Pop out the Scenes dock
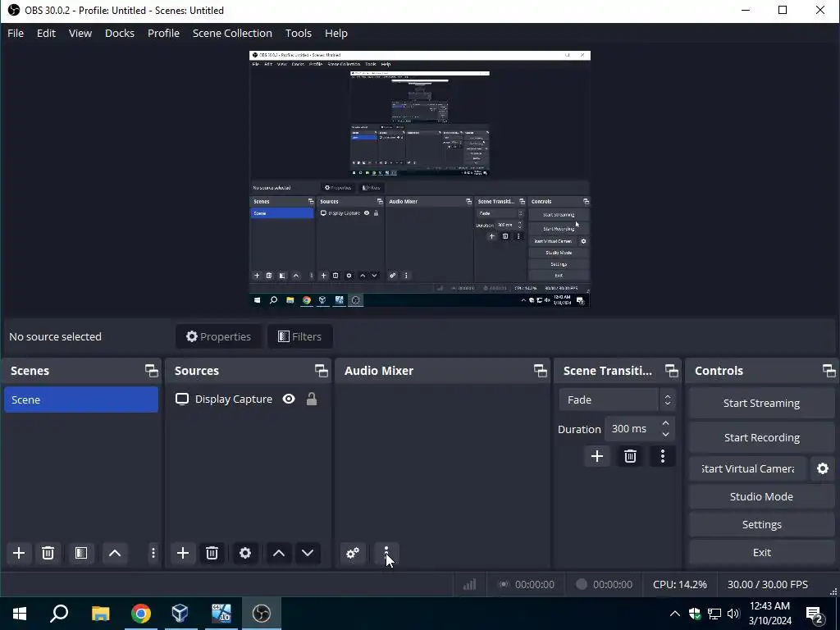 (152, 371)
